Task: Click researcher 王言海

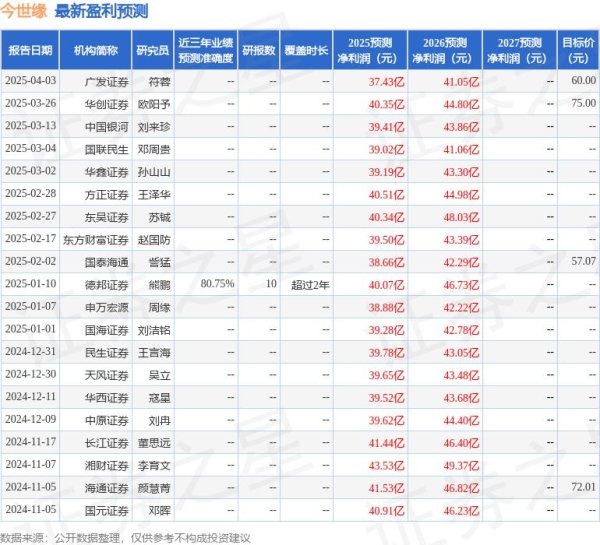Action: click(x=154, y=352)
